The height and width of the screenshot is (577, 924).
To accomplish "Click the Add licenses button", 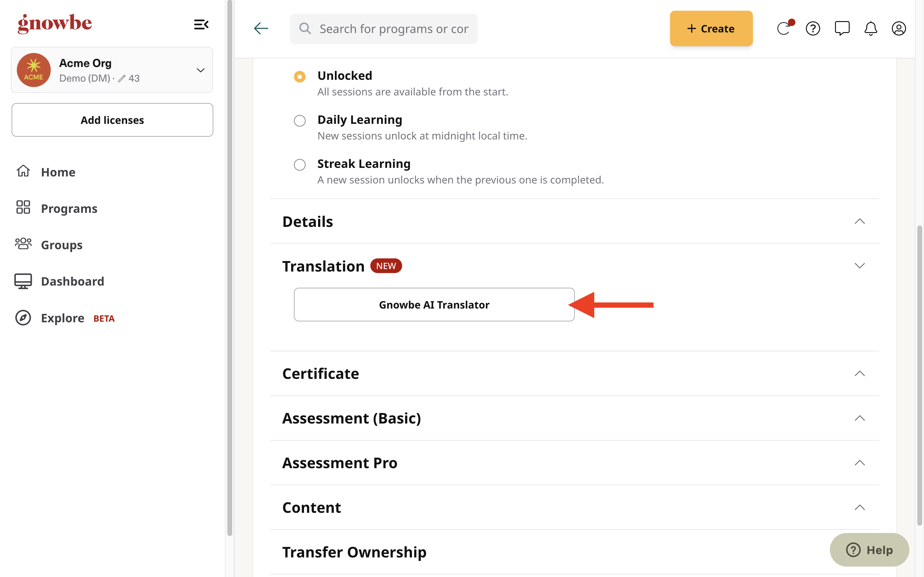I will coord(112,120).
